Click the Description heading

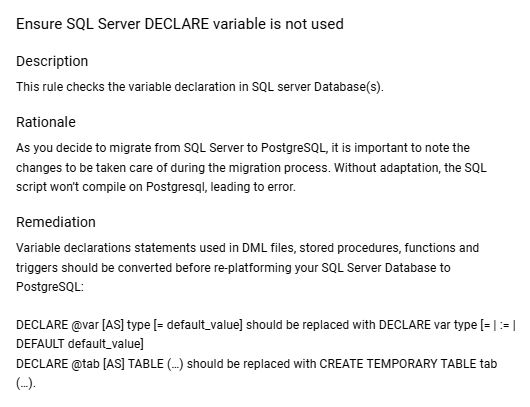(x=52, y=61)
